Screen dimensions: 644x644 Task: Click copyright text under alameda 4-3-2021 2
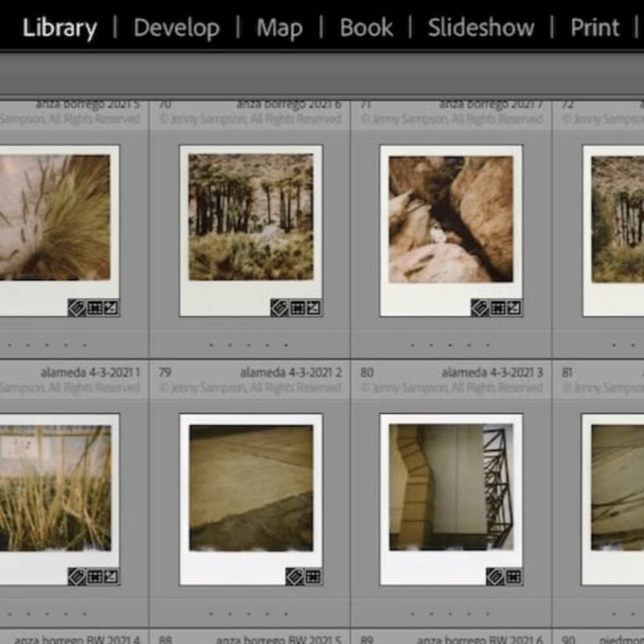[x=250, y=388]
